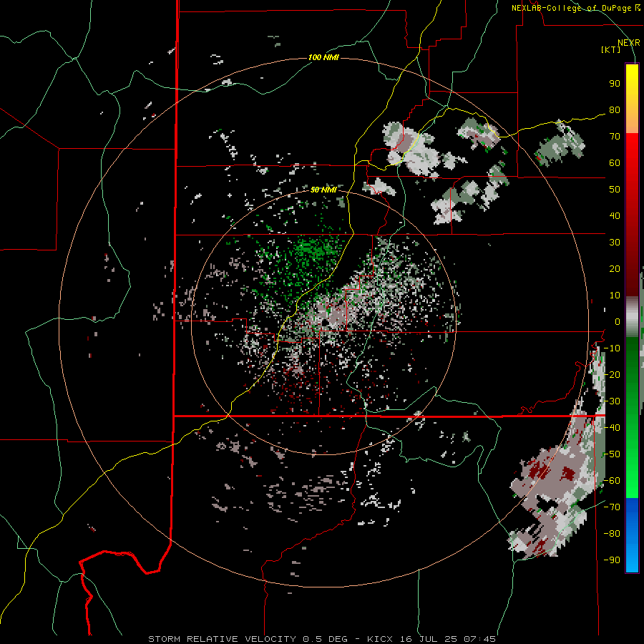This screenshot has width=644, height=644.
Task: Click the -20 value on the velocity scale
Action: coord(612,374)
